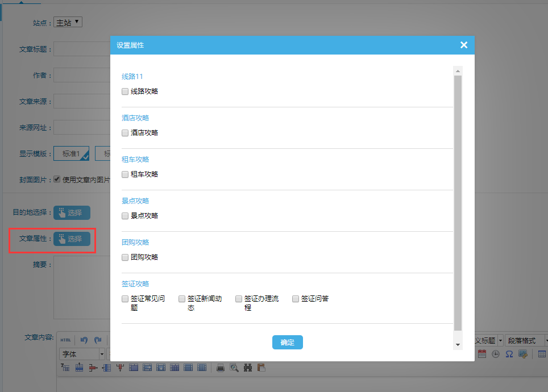Tick the 酒店攻略 checkbox
Image resolution: width=548 pixels, height=392 pixels.
pyautogui.click(x=125, y=132)
